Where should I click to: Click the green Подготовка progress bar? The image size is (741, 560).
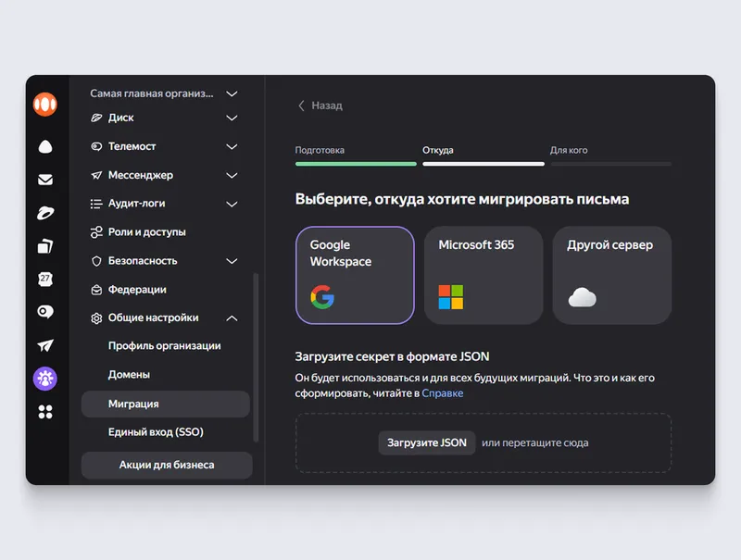tap(356, 164)
